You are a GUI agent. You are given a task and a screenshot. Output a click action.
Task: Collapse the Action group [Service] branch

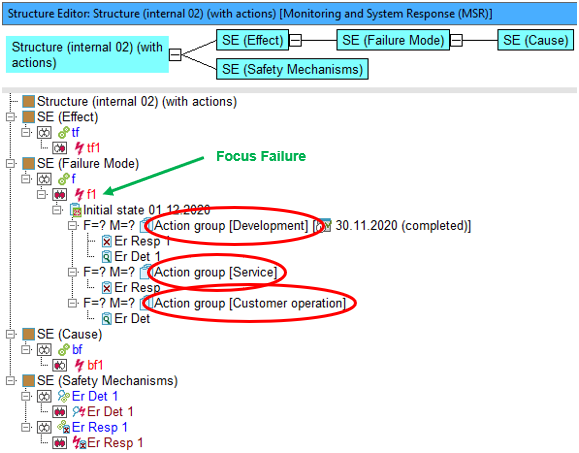coord(73,272)
